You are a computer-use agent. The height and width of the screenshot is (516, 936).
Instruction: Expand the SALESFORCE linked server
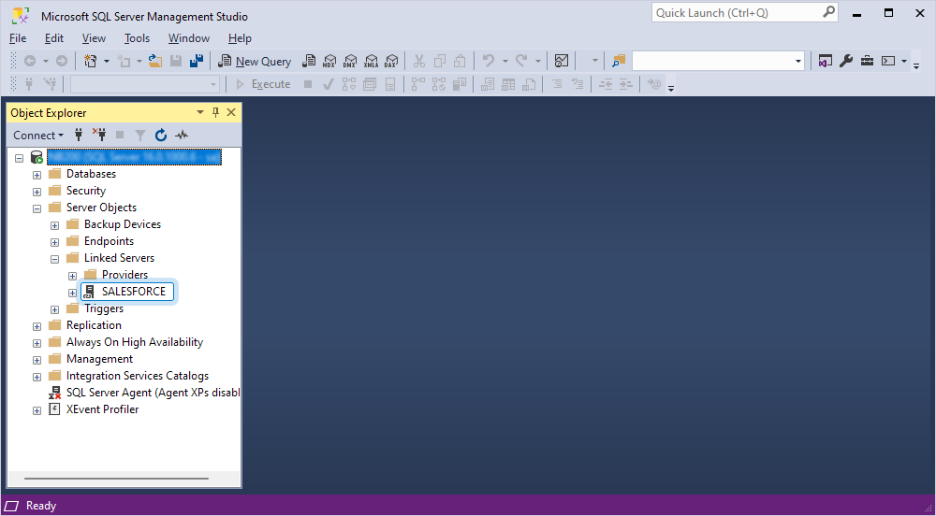pyautogui.click(x=72, y=292)
